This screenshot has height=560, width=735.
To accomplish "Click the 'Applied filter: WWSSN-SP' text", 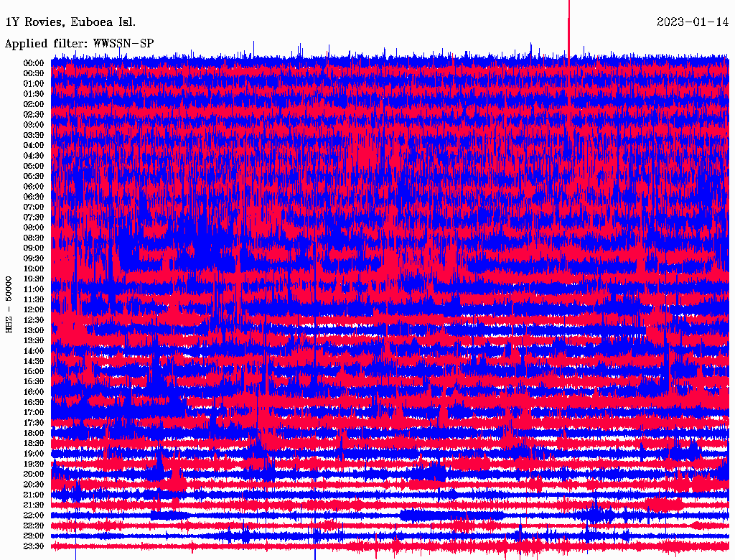I will click(79, 44).
